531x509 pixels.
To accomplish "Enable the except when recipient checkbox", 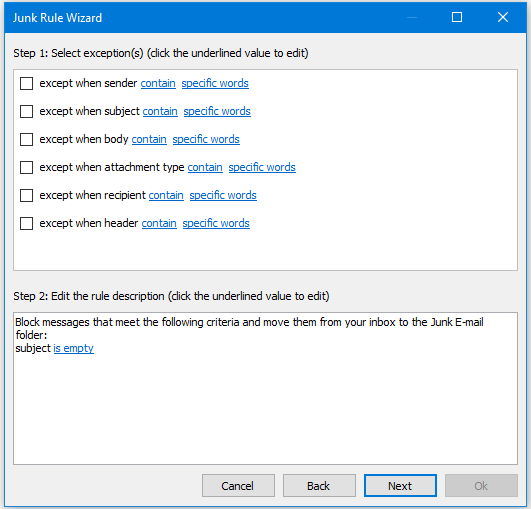I will (x=26, y=195).
